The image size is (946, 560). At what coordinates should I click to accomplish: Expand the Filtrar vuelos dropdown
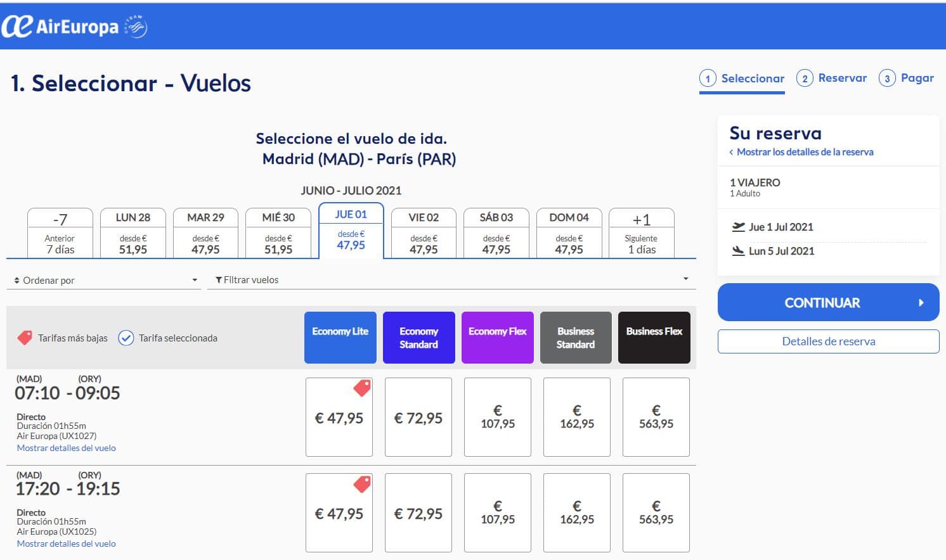coord(451,280)
